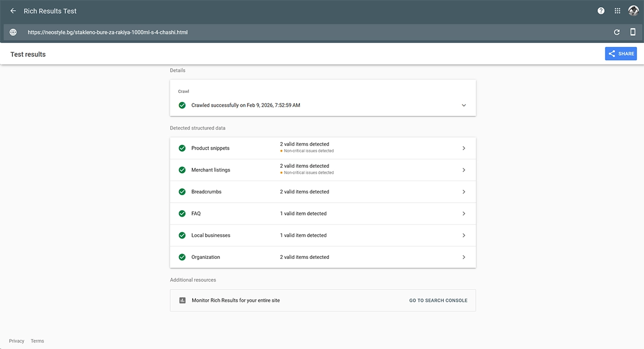Click the account profile avatar
The image size is (644, 349).
(633, 11)
